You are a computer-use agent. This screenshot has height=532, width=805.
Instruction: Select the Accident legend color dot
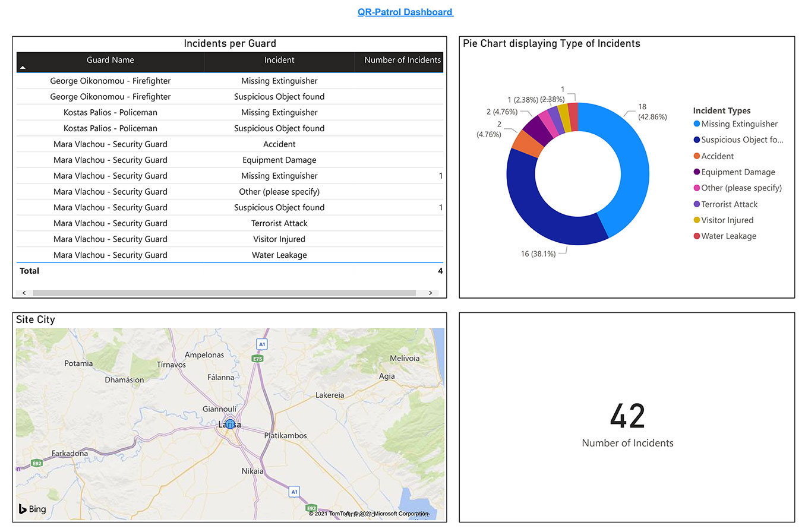(696, 156)
